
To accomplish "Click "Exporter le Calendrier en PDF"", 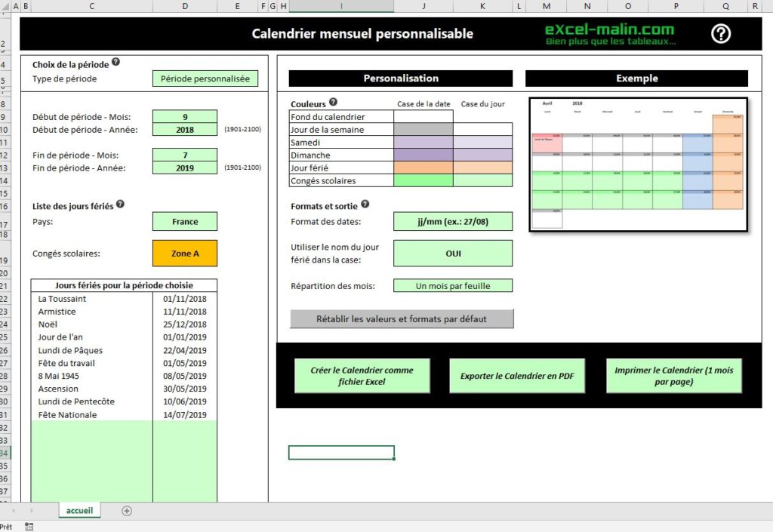I will click(517, 374).
